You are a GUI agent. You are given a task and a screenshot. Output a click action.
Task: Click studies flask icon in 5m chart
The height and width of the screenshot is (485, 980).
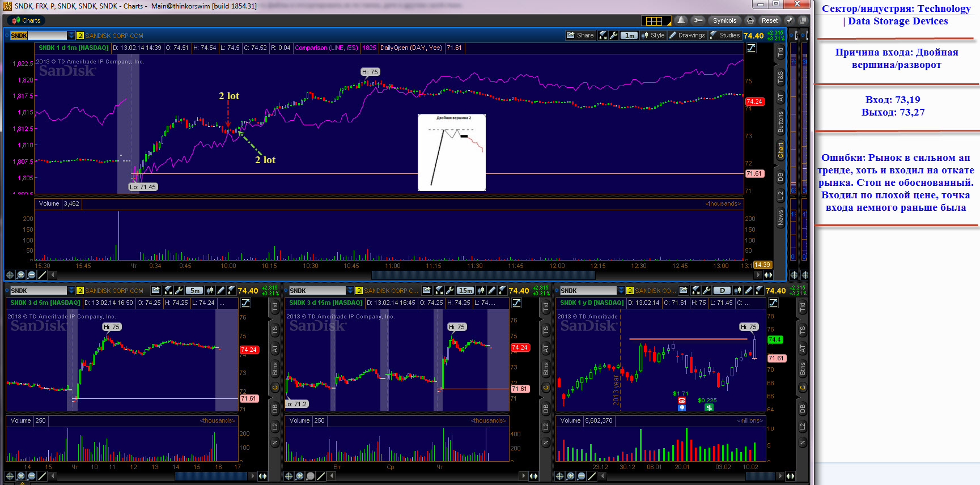point(232,290)
